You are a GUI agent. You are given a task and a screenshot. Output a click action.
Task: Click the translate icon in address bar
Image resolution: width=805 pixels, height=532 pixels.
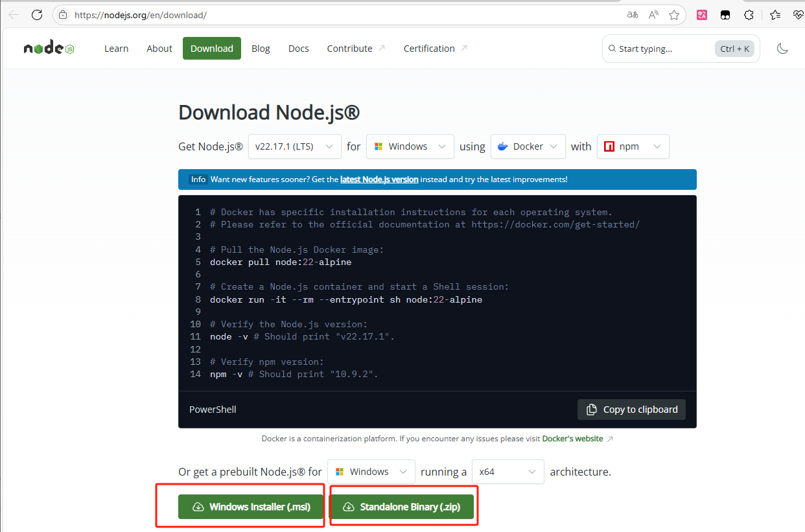coord(633,15)
